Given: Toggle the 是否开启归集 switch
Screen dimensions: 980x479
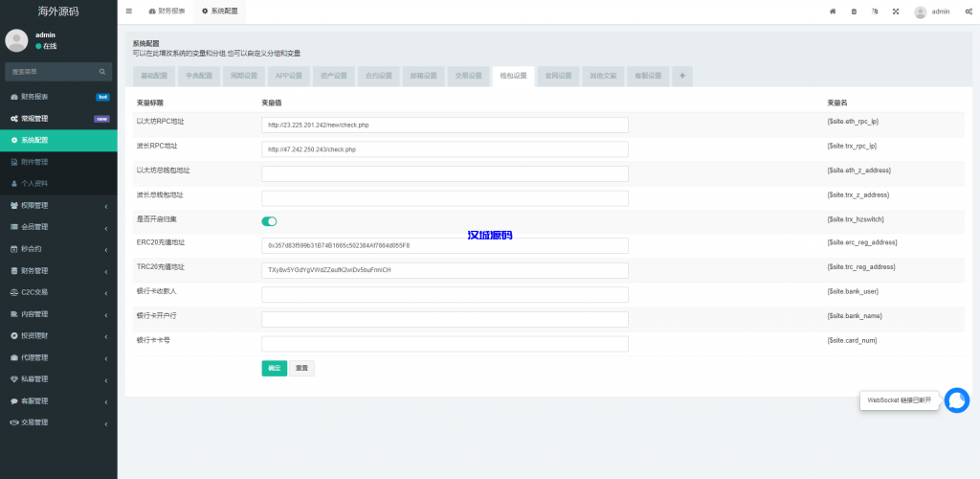Looking at the screenshot, I should pyautogui.click(x=269, y=221).
